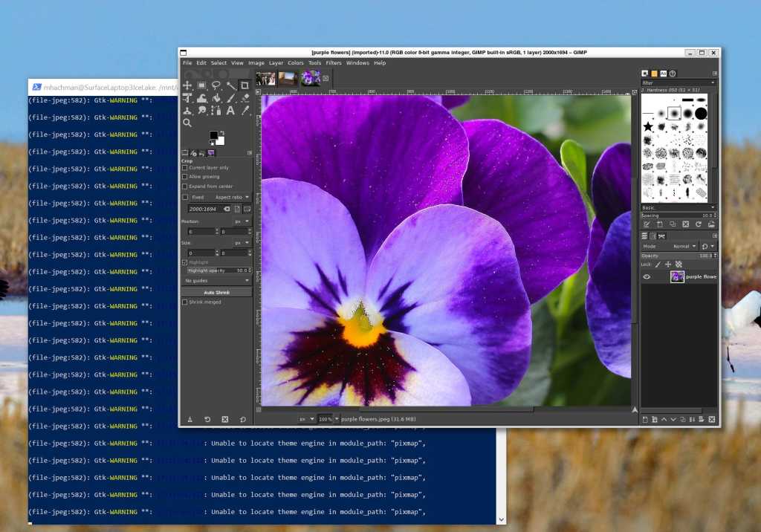Toggle the Highlight checkbox

tap(185, 262)
